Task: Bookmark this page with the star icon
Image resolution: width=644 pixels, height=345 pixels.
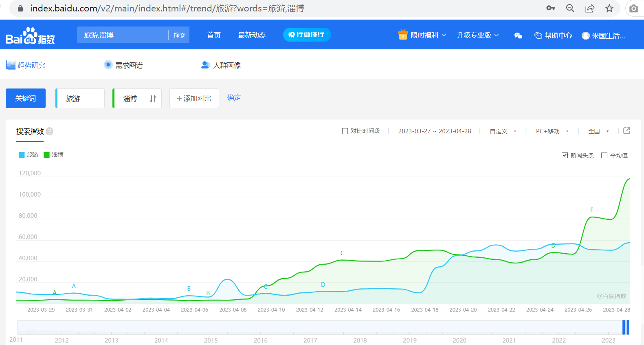Action: pyautogui.click(x=609, y=9)
